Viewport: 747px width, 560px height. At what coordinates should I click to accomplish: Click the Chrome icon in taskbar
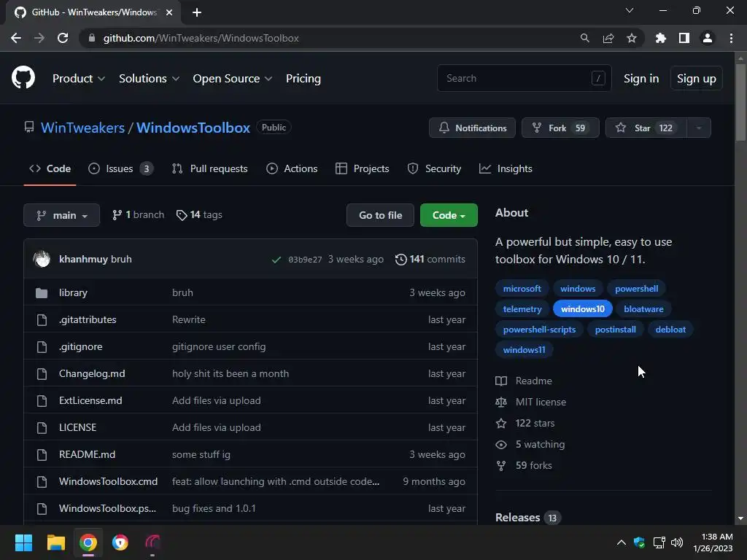click(88, 542)
